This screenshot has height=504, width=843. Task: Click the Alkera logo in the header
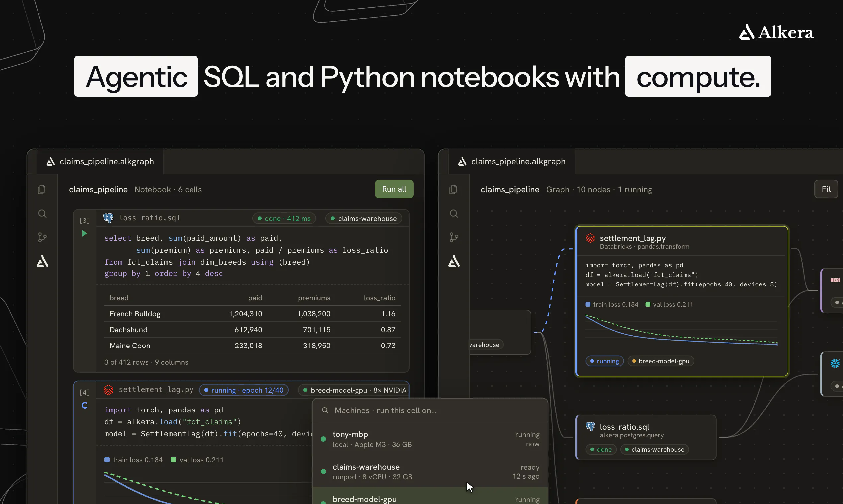coord(776,32)
